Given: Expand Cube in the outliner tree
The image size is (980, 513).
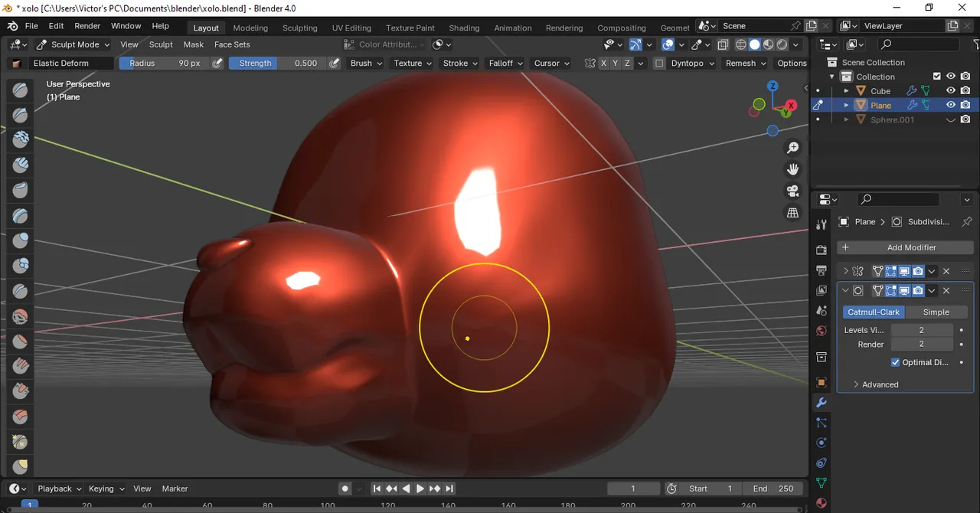Looking at the screenshot, I should coord(846,91).
